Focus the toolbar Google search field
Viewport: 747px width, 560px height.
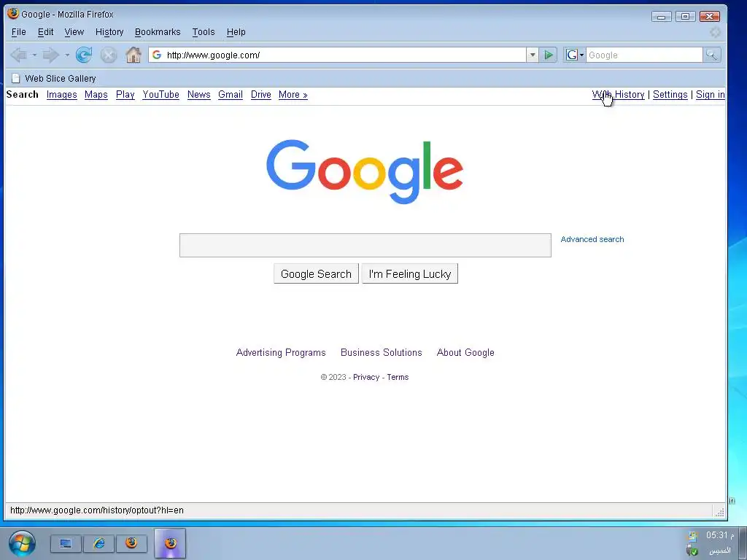[643, 55]
